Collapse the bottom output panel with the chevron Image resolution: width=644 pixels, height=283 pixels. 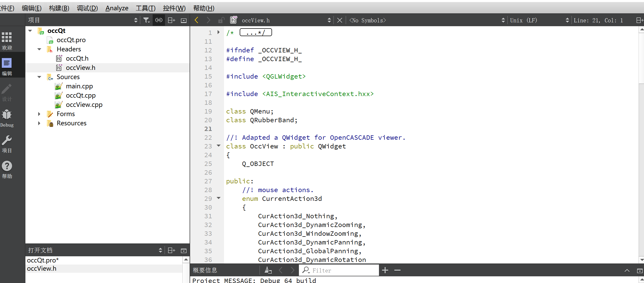(x=627, y=270)
